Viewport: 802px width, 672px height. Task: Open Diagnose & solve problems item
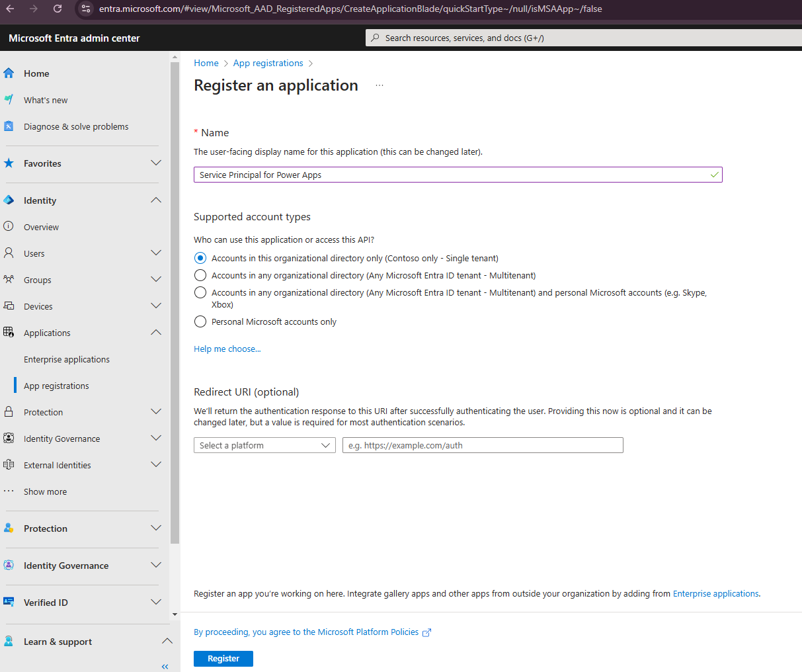pyautogui.click(x=76, y=126)
